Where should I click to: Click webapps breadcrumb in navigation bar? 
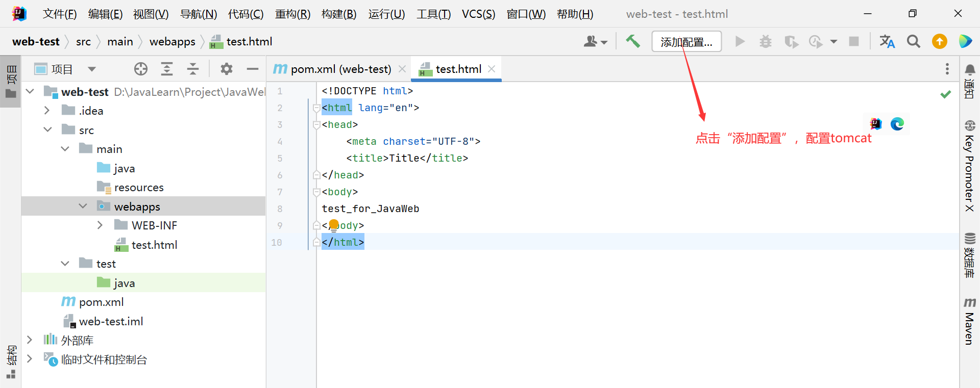point(172,41)
